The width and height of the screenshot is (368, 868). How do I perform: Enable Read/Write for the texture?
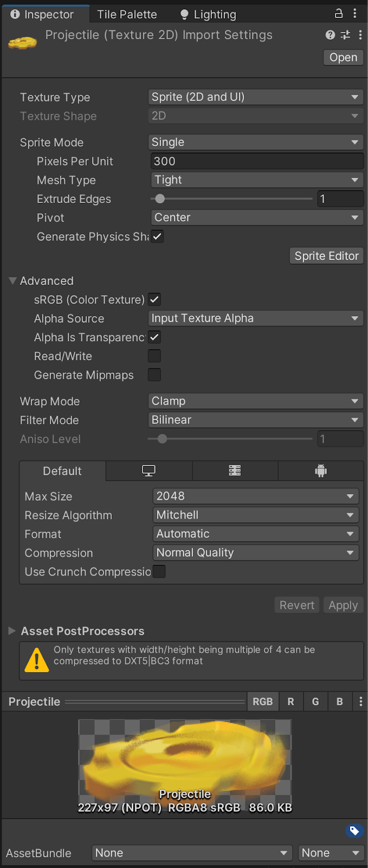coord(154,356)
